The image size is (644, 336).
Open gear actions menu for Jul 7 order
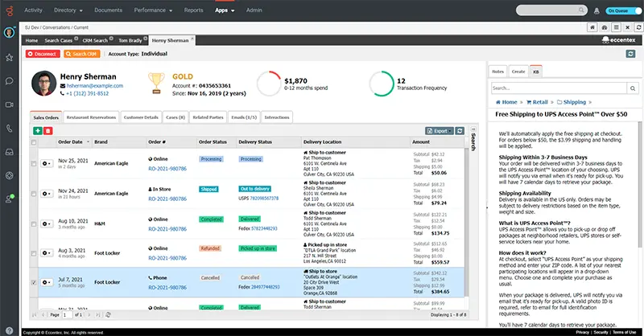[x=47, y=282]
